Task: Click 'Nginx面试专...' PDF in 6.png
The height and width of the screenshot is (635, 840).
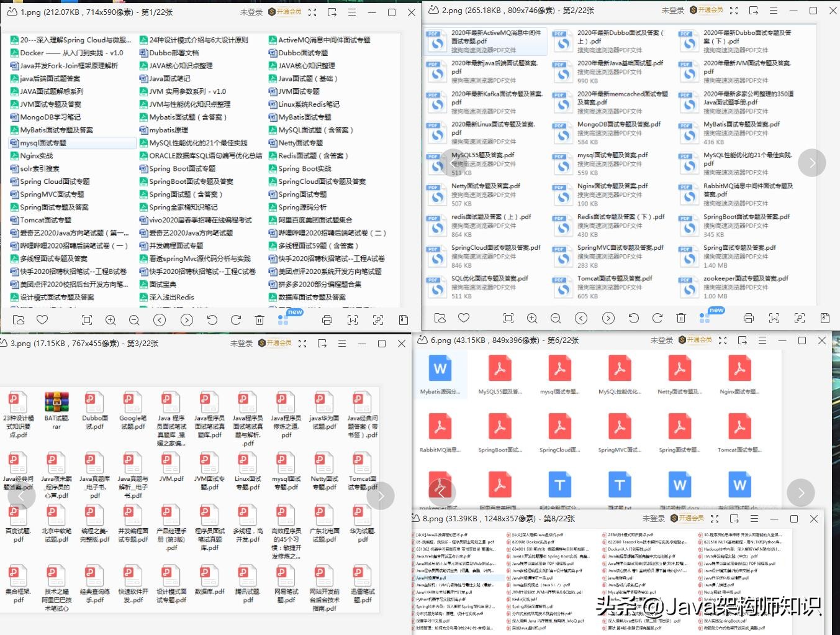Action: click(739, 375)
